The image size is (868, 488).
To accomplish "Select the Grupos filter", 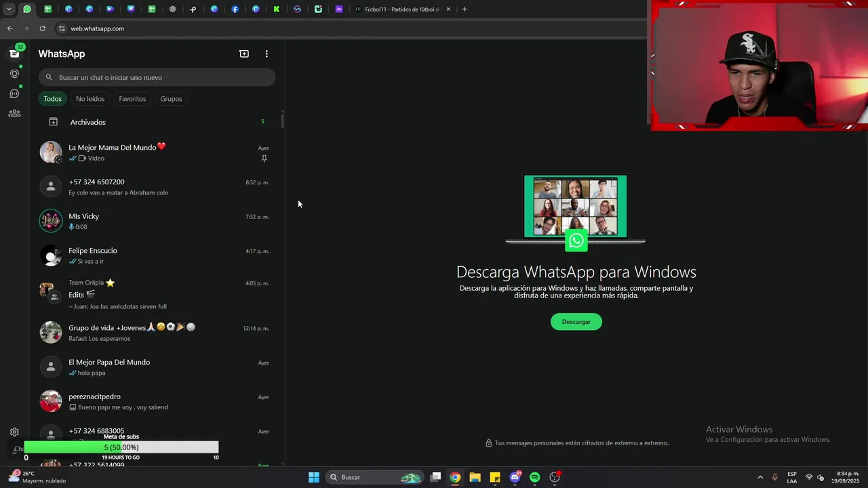I will 171,99.
